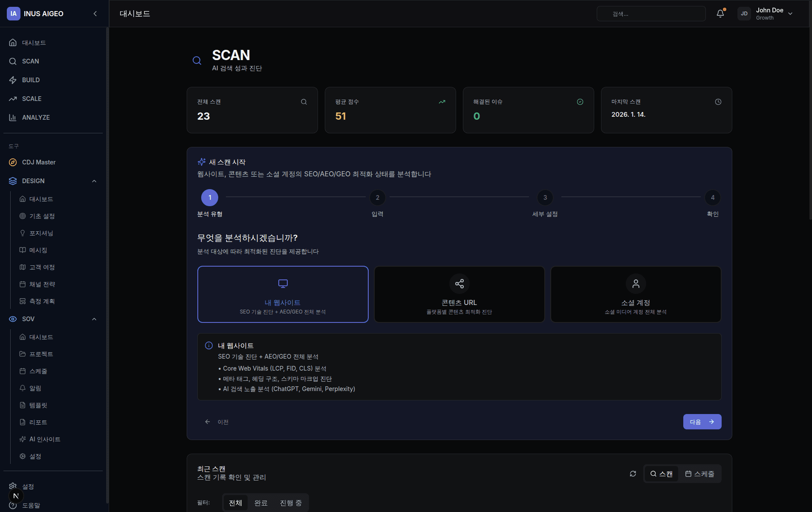
Task: Open the SCAN section in sidebar
Action: [x=30, y=61]
